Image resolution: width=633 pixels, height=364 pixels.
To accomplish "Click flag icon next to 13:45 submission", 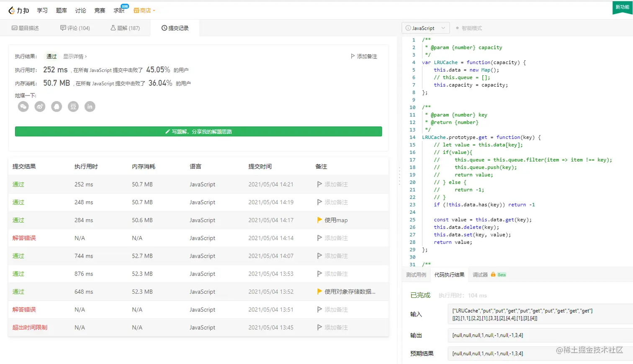I will [319, 328].
